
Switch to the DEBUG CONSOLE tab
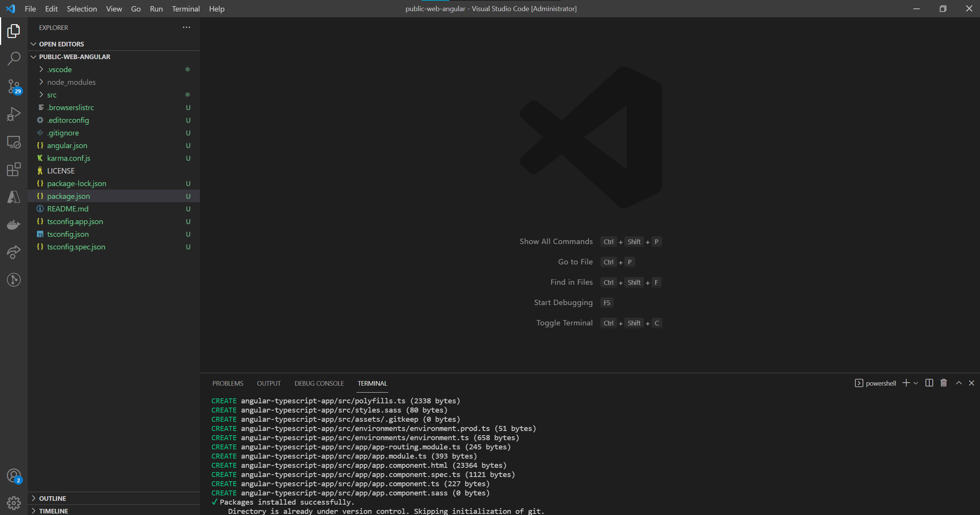click(319, 383)
